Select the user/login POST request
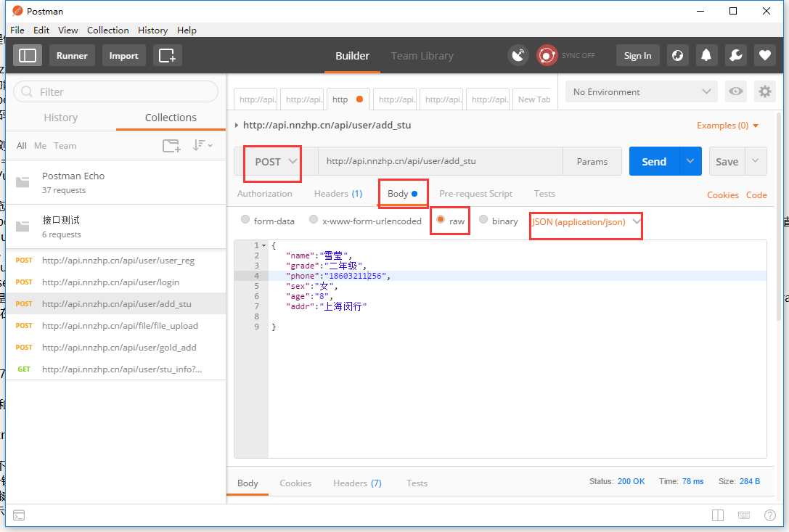789x532 pixels. coord(115,282)
